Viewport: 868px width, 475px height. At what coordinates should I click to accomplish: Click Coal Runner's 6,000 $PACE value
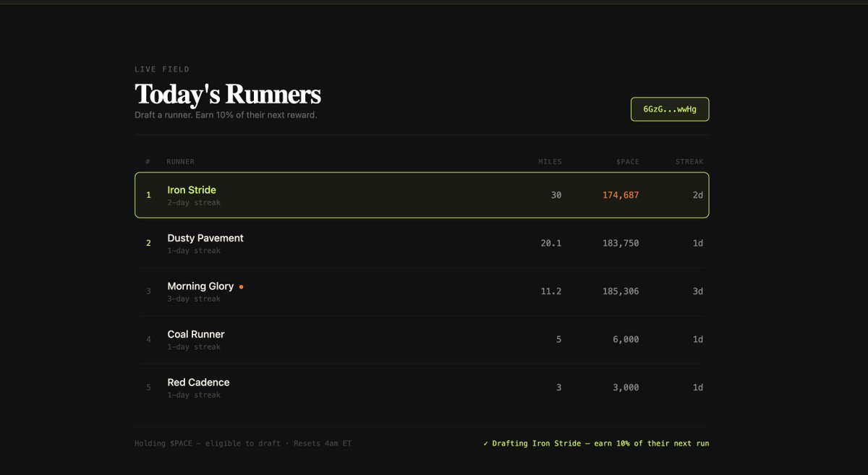pyautogui.click(x=626, y=340)
